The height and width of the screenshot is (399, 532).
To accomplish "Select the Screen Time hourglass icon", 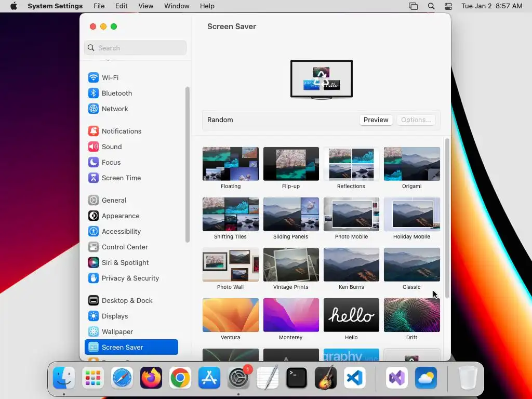I will coord(94,178).
